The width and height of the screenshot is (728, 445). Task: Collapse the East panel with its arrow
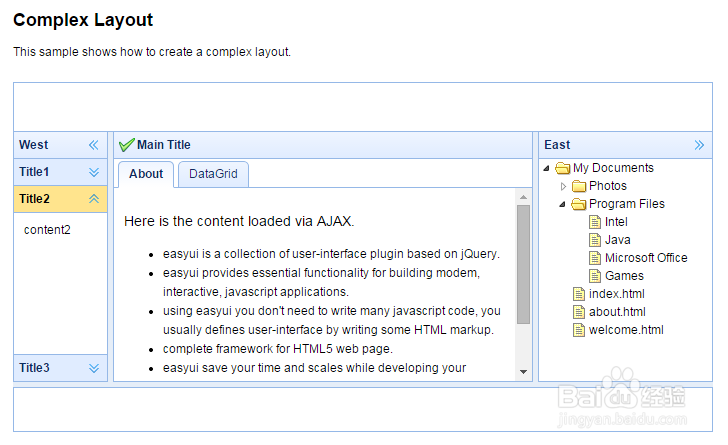pyautogui.click(x=699, y=145)
